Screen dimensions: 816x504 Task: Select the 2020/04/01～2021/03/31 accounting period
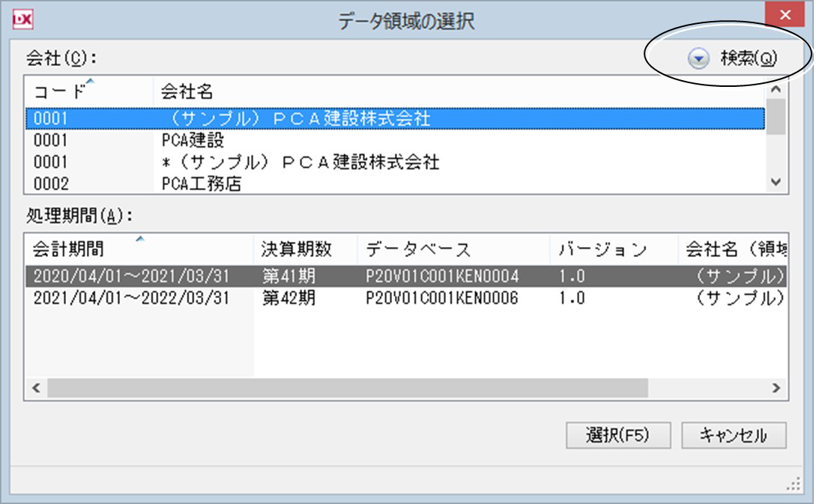(131, 276)
